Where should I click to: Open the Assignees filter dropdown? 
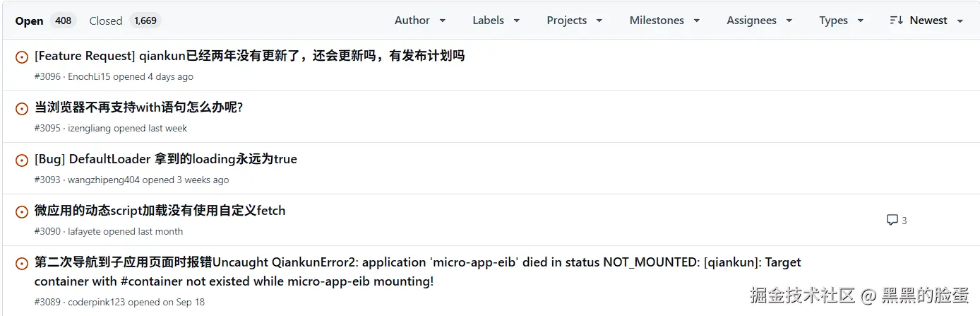(759, 21)
